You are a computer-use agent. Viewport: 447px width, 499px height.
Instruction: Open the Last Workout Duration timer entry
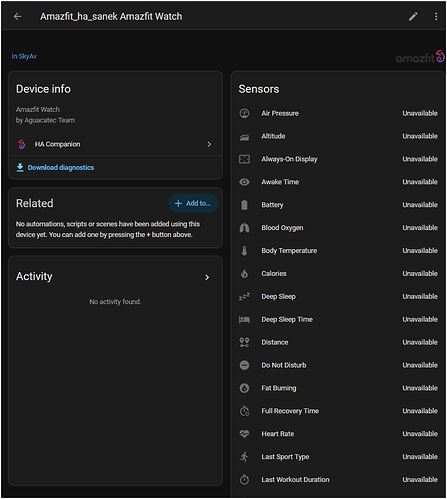pos(338,480)
